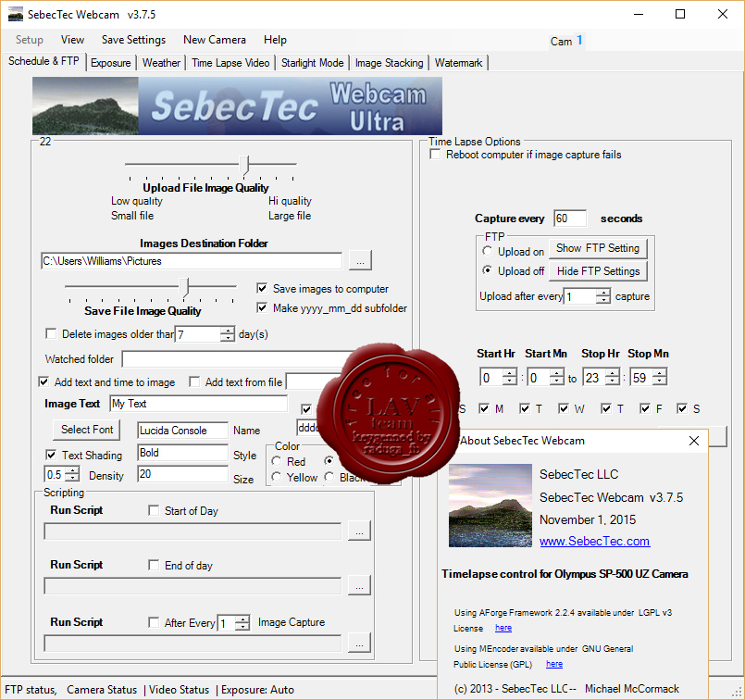745x700 pixels.
Task: Click the Save File Image Quality slider thumb
Action: [x=184, y=287]
